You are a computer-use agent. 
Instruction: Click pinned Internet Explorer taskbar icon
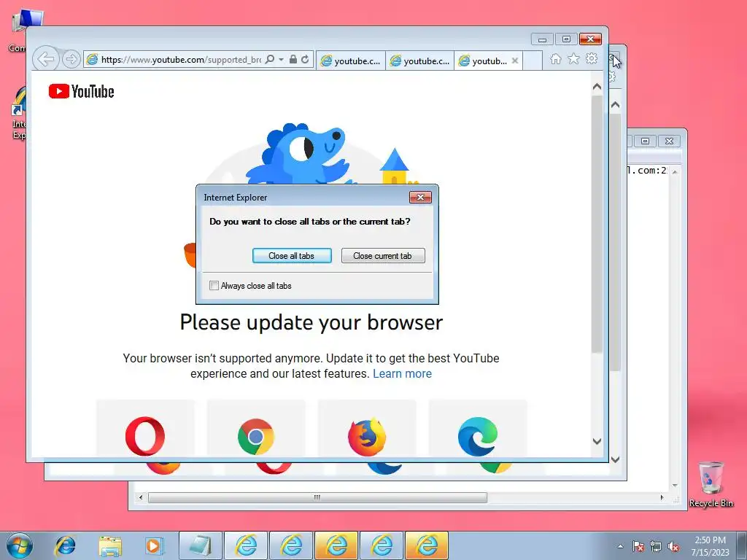[65, 545]
